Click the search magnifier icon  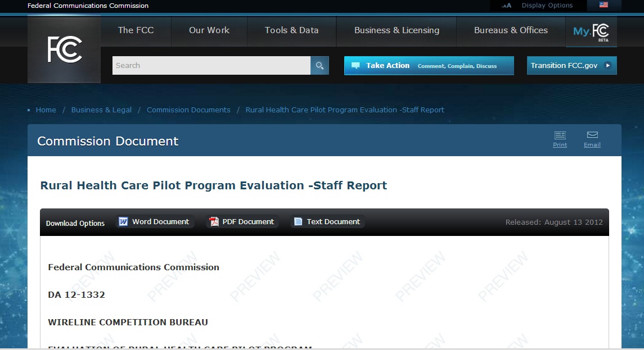319,66
